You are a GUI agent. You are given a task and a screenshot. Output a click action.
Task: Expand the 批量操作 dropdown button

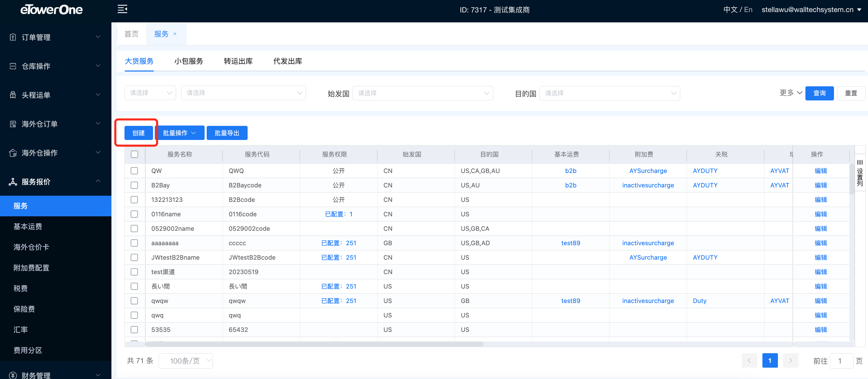pos(180,133)
